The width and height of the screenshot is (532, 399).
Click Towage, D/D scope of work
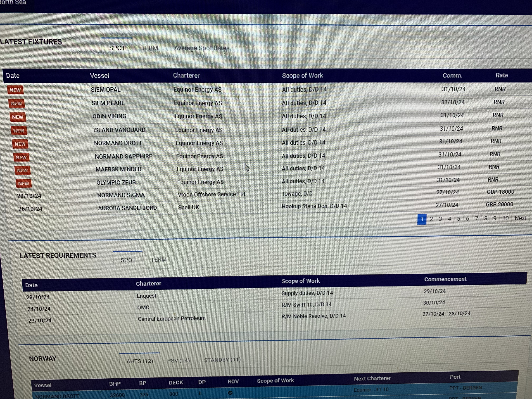(x=297, y=194)
